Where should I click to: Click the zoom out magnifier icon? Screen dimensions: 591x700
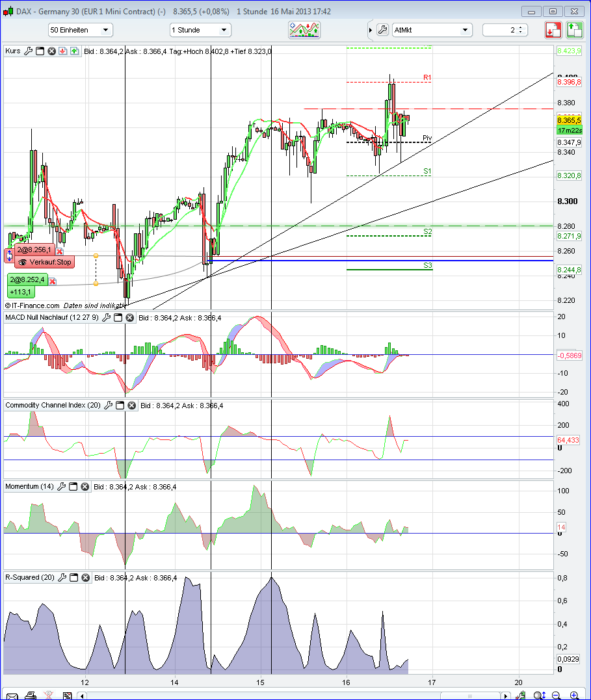[x=556, y=695]
